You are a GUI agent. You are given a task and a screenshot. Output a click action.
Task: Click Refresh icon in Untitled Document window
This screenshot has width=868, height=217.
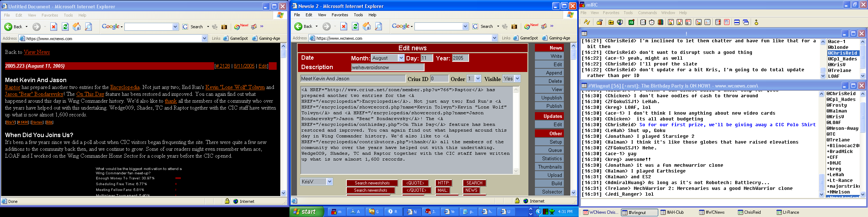click(x=65, y=27)
